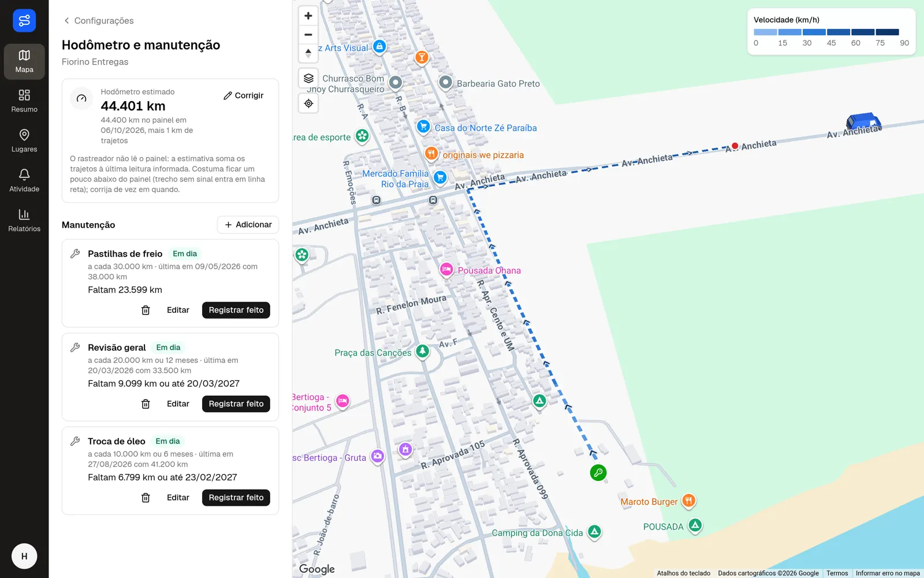Edit the Troca de óleo item
924x578 pixels.
(178, 498)
